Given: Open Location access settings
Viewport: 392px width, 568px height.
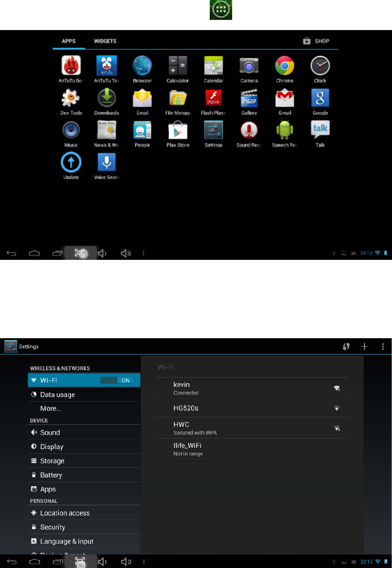Looking at the screenshot, I should pos(84,513).
